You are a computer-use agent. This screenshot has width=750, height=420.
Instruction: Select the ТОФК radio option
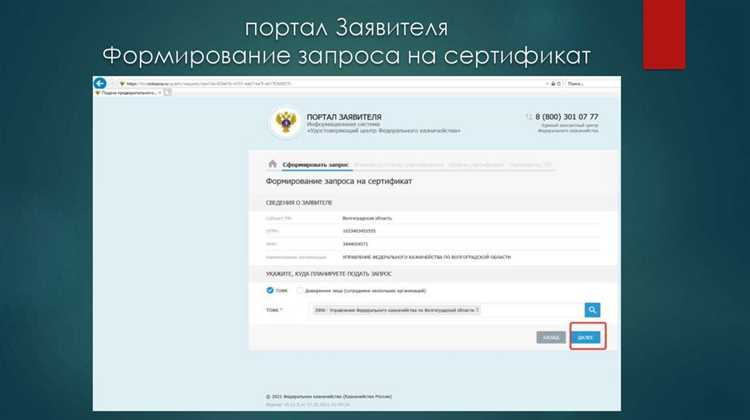click(270, 290)
